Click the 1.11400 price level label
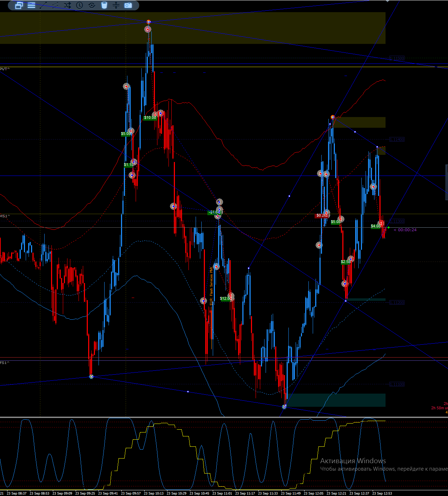448x496 pixels. 397,140
